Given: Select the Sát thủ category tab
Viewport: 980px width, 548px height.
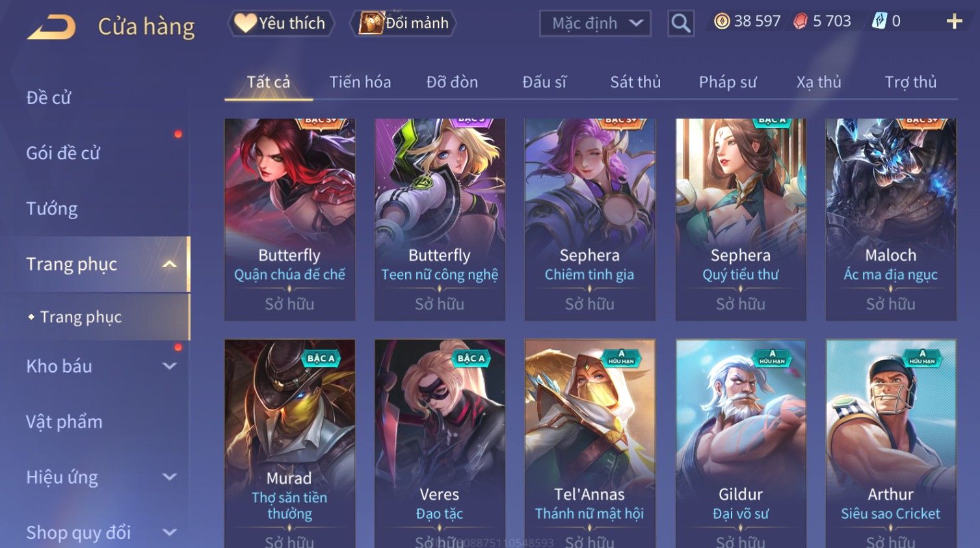Looking at the screenshot, I should click(x=635, y=82).
